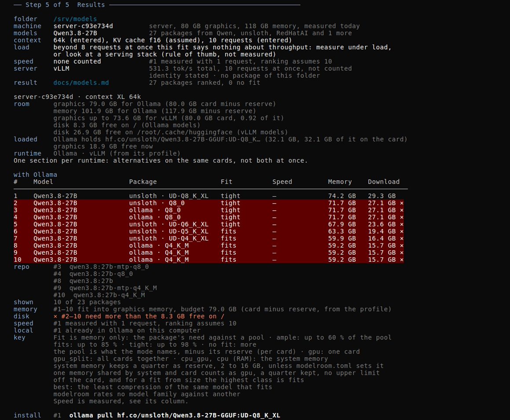Viewport: 510px width, 420px height.
Task: Click the '27 packages ranked, 0 no fit' text
Action: (x=204, y=83)
